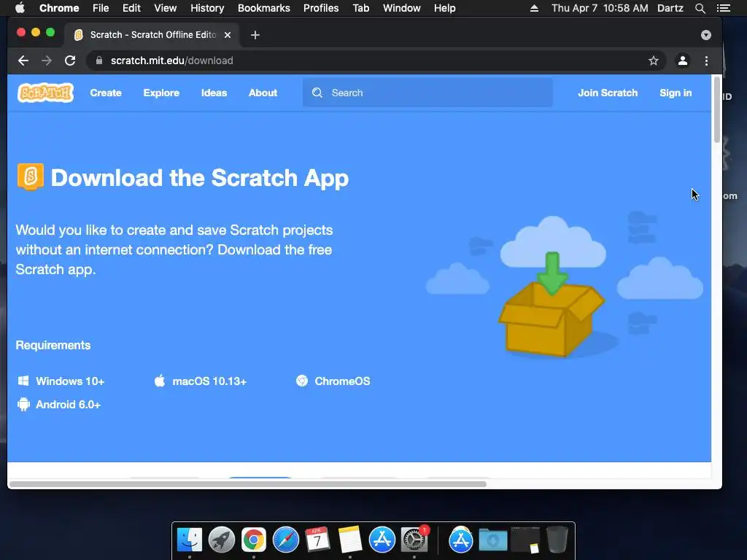Screen dimensions: 747x560
Task: Open Launchpad rocket icon in Dock
Action: click(222, 540)
